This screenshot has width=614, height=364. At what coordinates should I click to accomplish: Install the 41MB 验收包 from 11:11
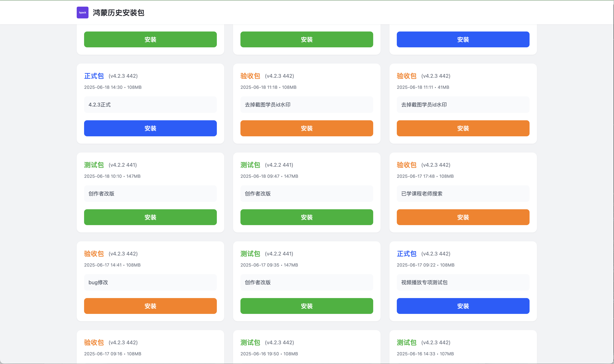click(x=463, y=128)
